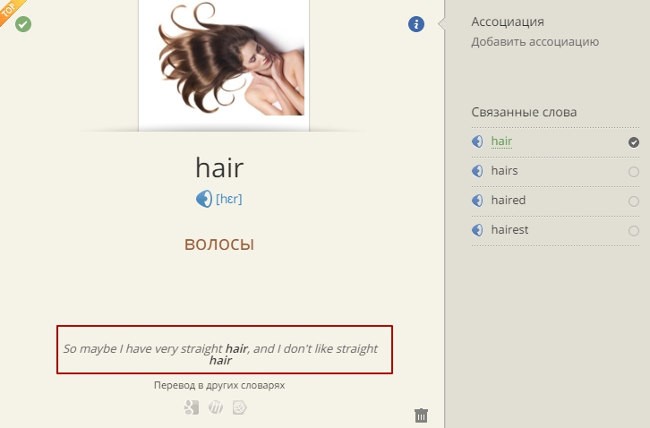Viewport: 650px width, 428px height.
Task: Select the radio button next to haired
Action: tap(633, 201)
